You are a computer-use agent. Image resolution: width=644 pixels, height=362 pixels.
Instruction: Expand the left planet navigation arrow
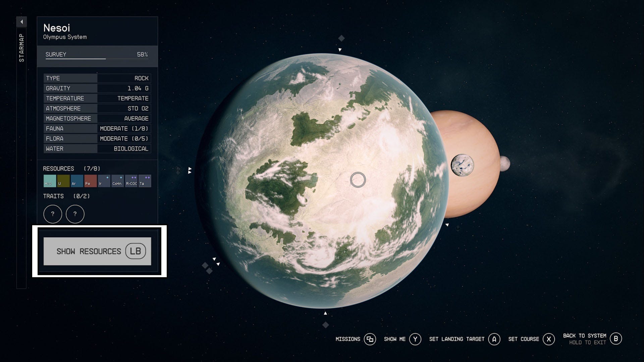(x=190, y=171)
